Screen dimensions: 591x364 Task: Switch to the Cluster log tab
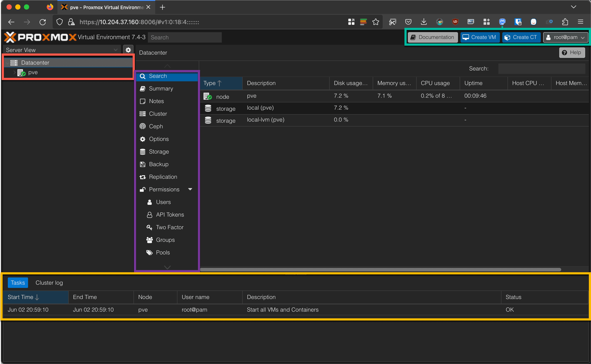(49, 283)
